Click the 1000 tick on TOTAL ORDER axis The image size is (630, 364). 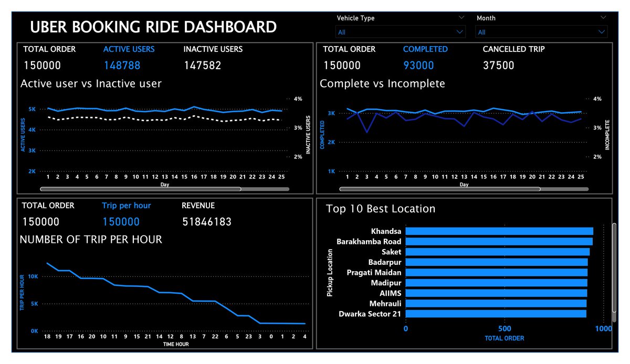coord(604,328)
